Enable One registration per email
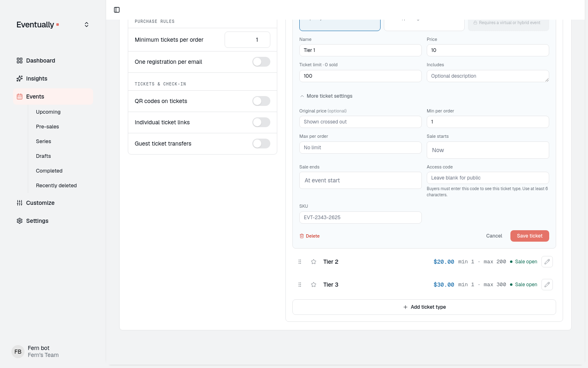Screen dimensions: 588x368 click(261, 62)
